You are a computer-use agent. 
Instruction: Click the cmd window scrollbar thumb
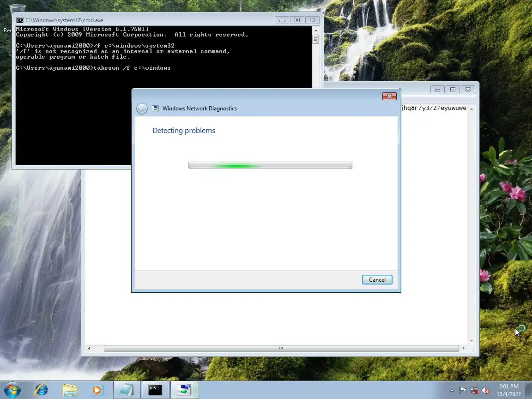tap(316, 39)
